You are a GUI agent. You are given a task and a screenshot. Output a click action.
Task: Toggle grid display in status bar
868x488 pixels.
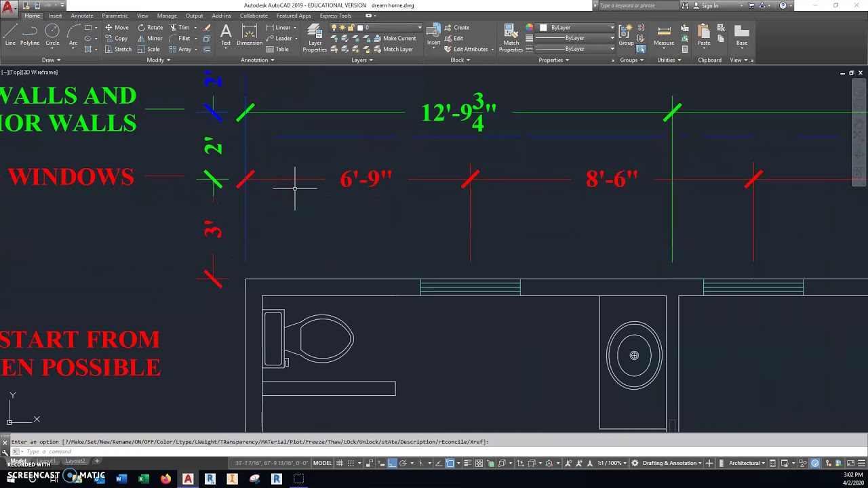[340, 464]
